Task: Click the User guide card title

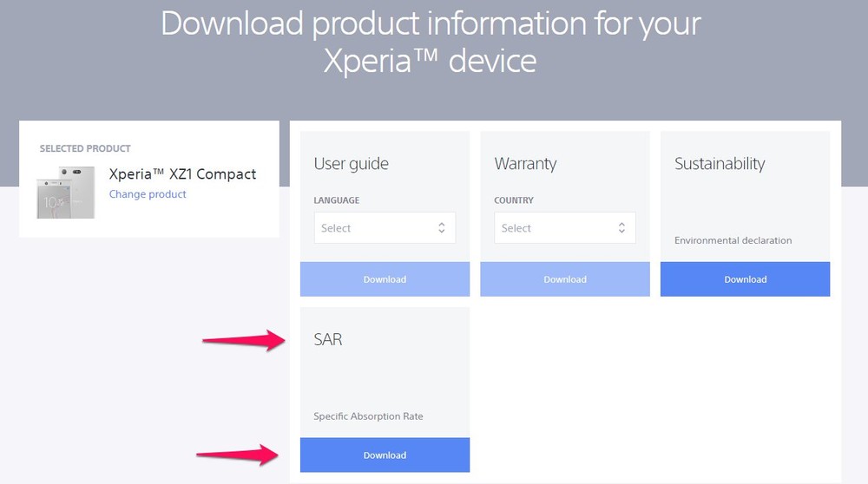Action: coord(351,164)
